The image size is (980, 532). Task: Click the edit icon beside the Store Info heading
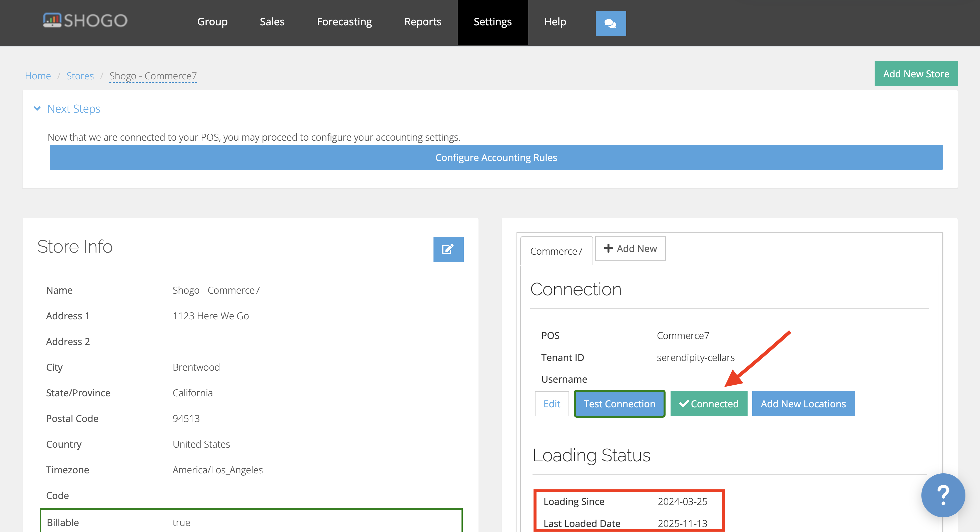448,249
